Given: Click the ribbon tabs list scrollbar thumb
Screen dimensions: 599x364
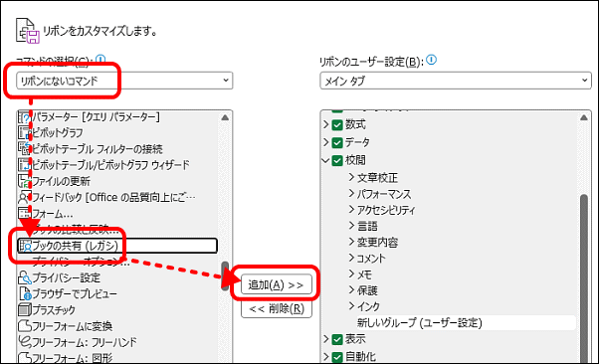Looking at the screenshot, I should pos(584,278).
